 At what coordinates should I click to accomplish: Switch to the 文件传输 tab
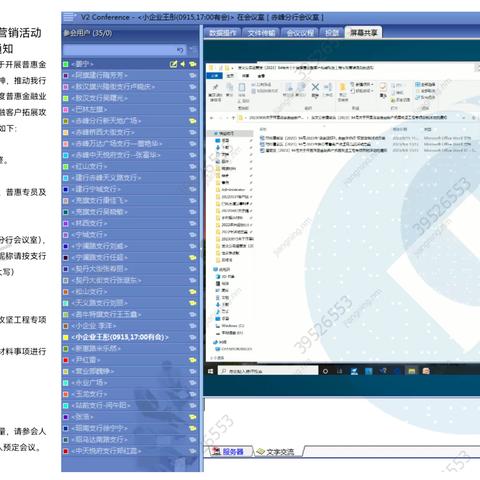pyautogui.click(x=261, y=33)
